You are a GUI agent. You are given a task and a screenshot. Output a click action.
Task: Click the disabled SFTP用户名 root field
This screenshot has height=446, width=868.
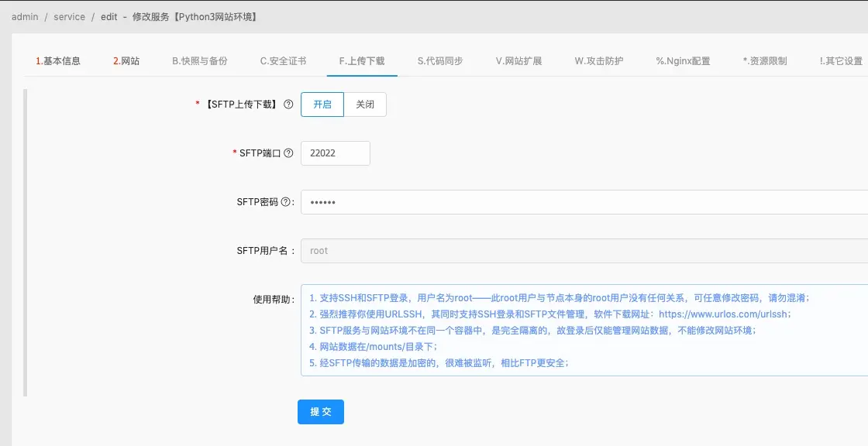click(x=584, y=251)
